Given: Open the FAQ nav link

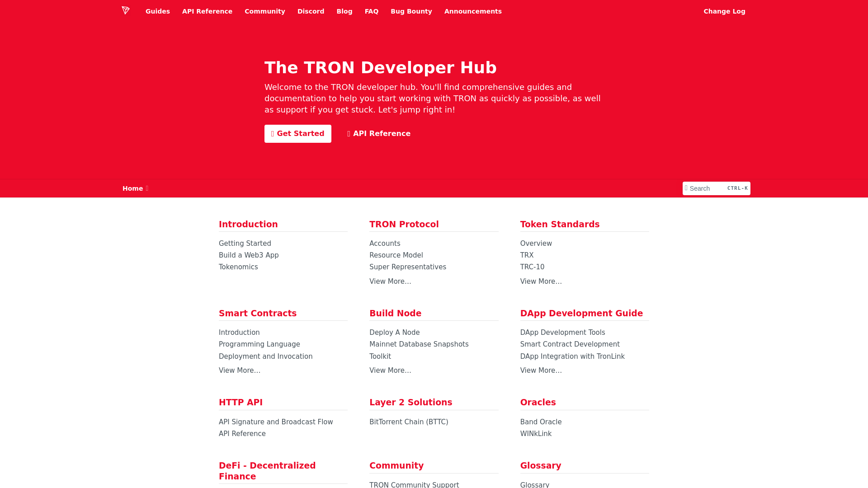Looking at the screenshot, I should click(372, 11).
